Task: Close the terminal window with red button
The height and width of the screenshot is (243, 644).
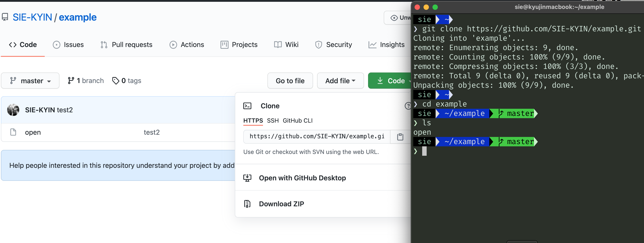Action: click(417, 7)
